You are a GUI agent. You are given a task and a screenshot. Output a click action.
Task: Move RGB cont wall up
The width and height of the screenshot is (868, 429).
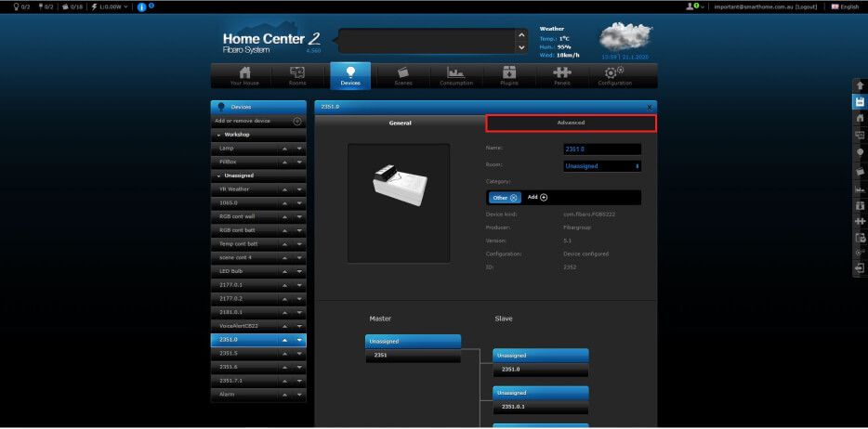pyautogui.click(x=285, y=216)
